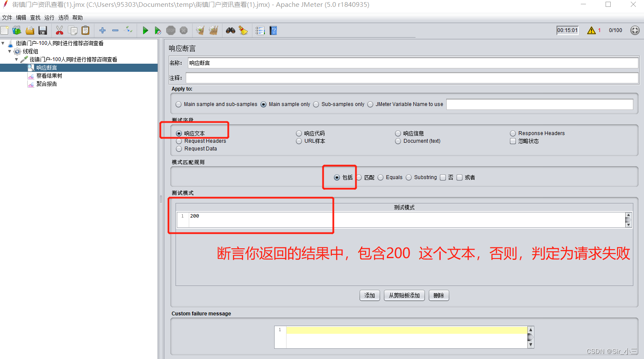This screenshot has height=359, width=644.
Task: Open the 查找 menu
Action: pos(35,18)
